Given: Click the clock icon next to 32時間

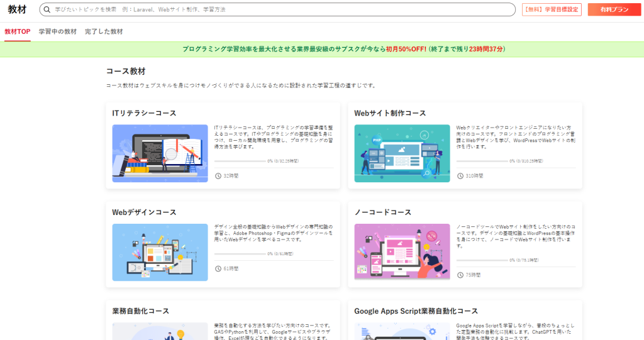Looking at the screenshot, I should pos(218,176).
